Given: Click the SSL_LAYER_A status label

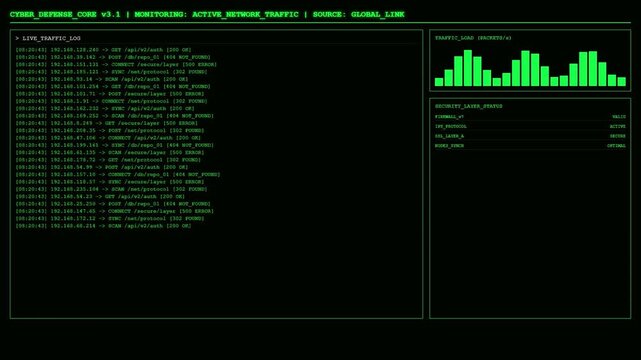Looking at the screenshot, I should (x=449, y=136).
